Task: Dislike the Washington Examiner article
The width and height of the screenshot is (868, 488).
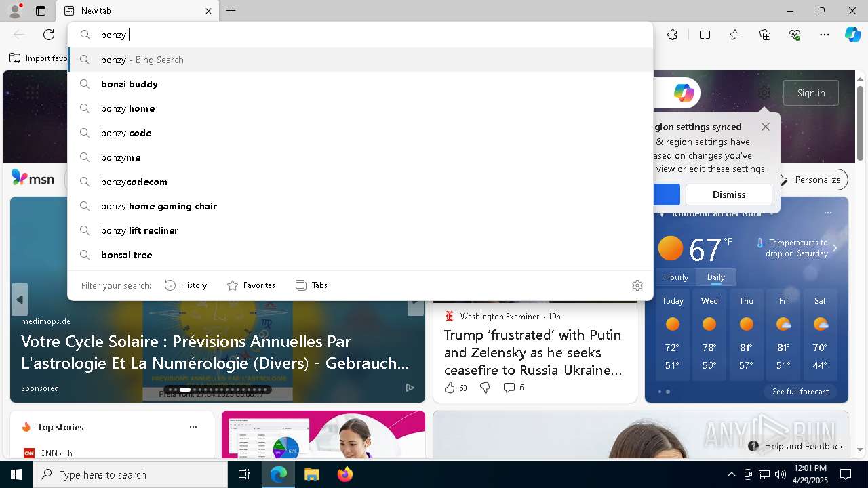Action: click(485, 388)
